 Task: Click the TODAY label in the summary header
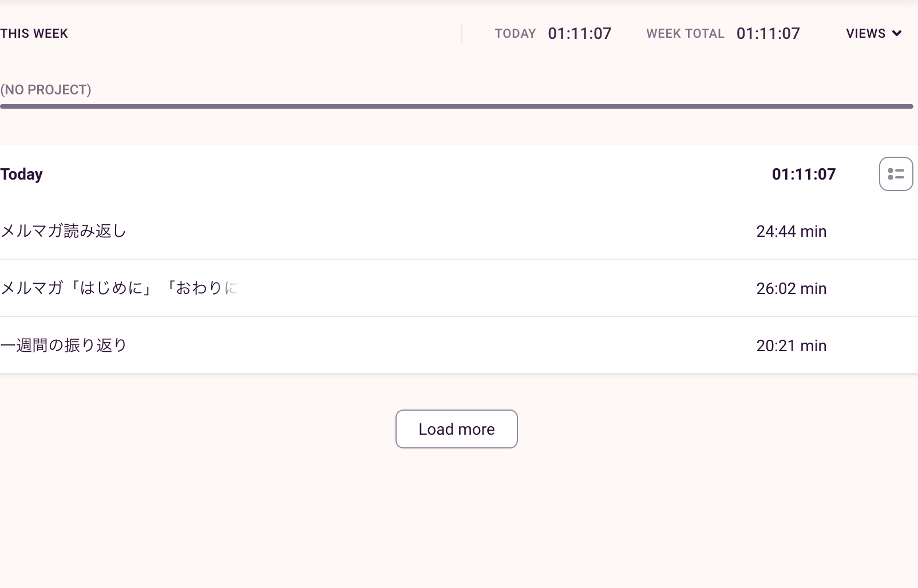(515, 33)
